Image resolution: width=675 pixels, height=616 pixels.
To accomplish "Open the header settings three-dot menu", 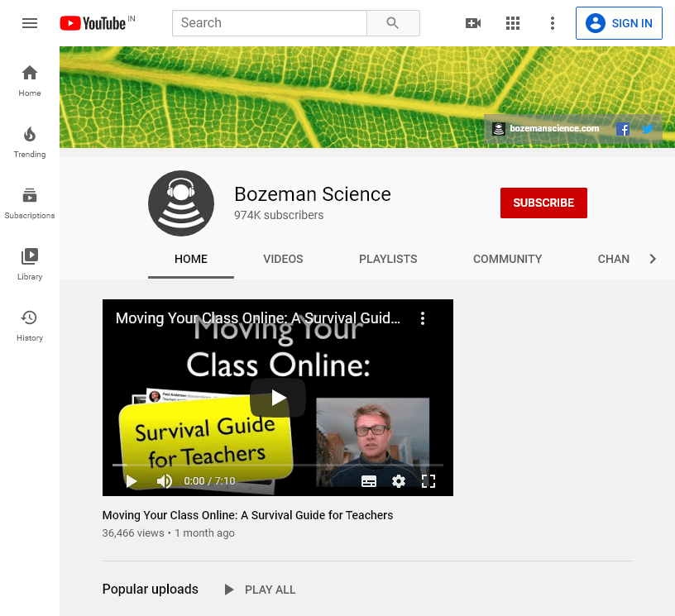I will [553, 23].
